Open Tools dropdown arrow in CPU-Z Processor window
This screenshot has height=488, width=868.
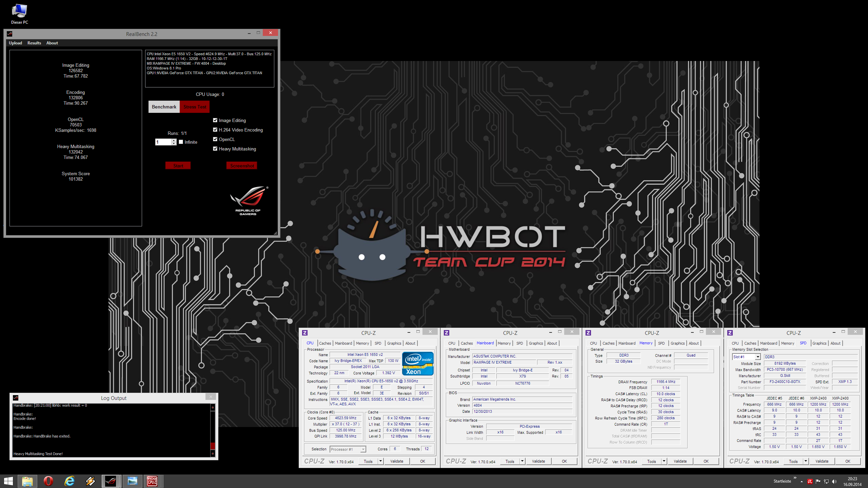(380, 461)
